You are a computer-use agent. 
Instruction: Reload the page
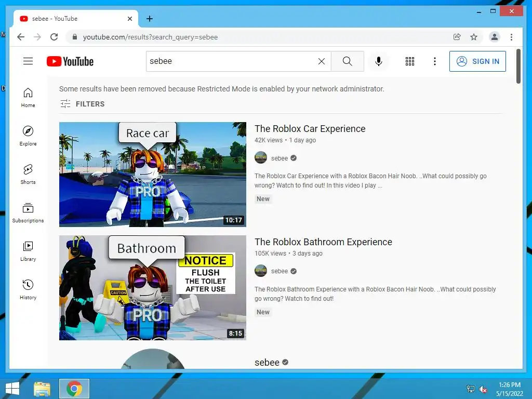tap(54, 37)
